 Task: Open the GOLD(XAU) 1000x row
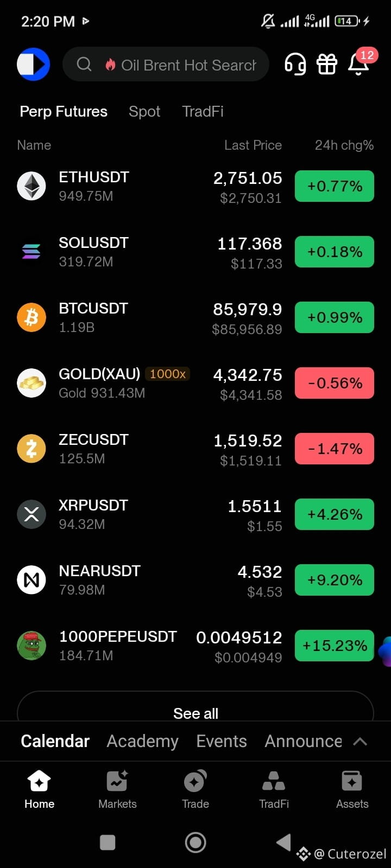(195, 383)
